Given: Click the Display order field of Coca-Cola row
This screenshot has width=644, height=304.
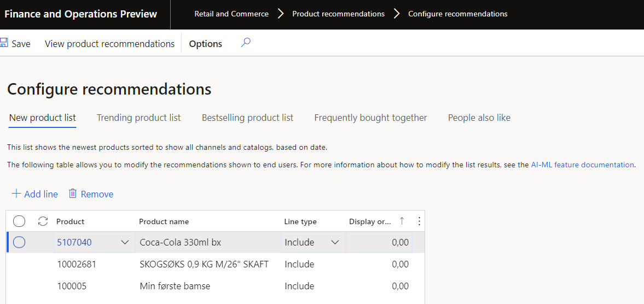Looking at the screenshot, I should click(x=379, y=242).
